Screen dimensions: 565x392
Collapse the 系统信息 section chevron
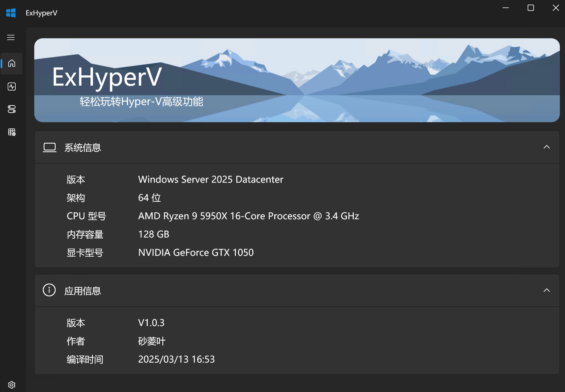[x=547, y=147]
